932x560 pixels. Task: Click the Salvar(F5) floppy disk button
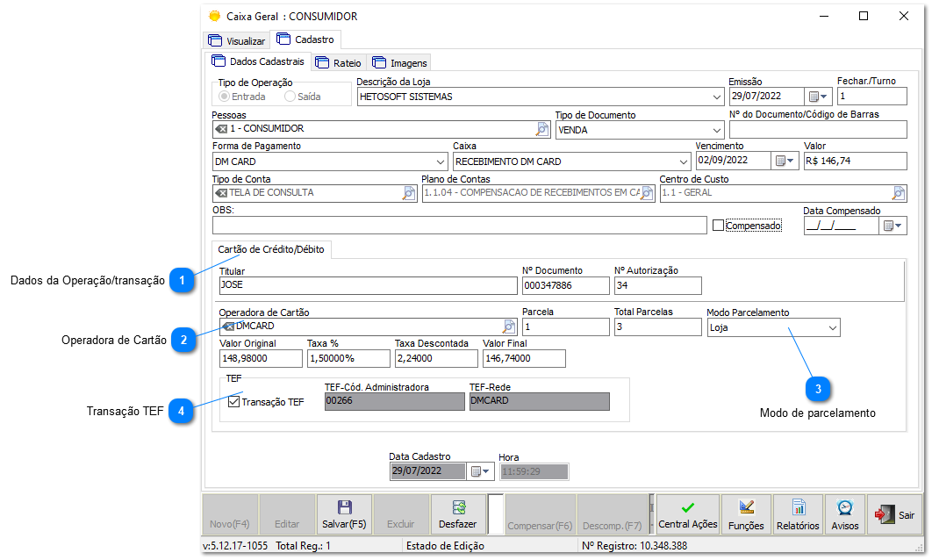(x=344, y=515)
